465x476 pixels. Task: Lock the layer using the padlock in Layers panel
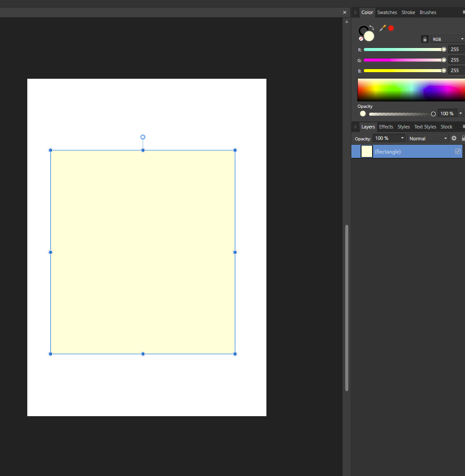pyautogui.click(x=463, y=138)
